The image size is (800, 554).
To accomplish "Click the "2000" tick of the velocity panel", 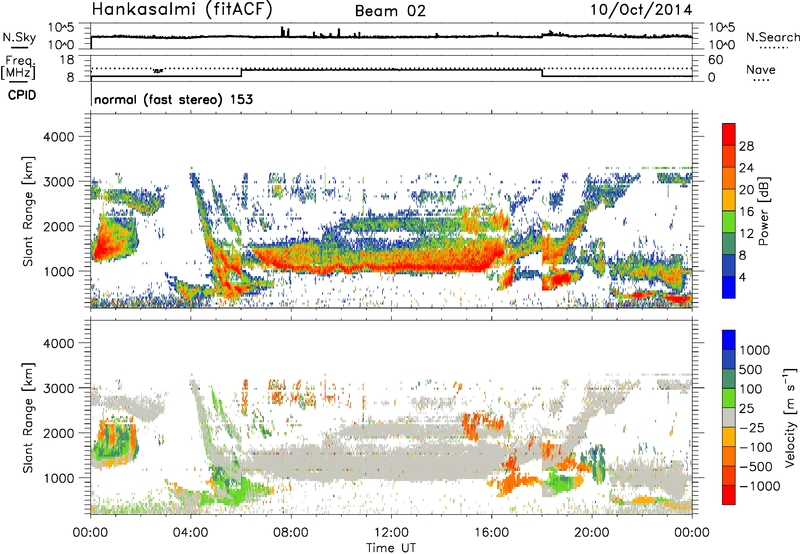I will pyautogui.click(x=58, y=433).
